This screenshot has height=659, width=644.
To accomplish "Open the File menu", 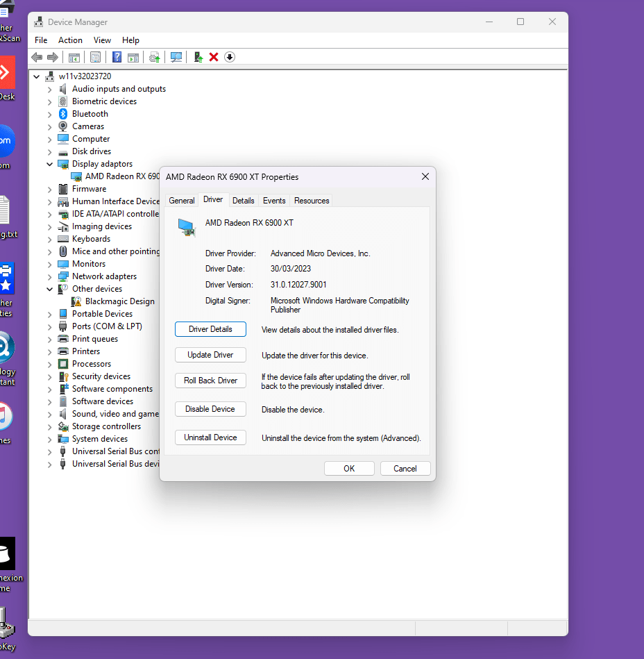I will 41,40.
